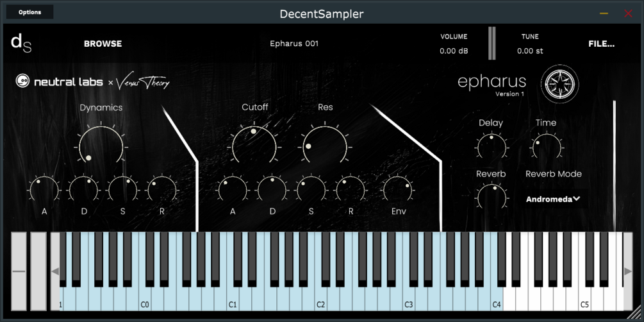The image size is (644, 322).
Task: Click the keyboard scroll-right arrow
Action: [x=628, y=271]
